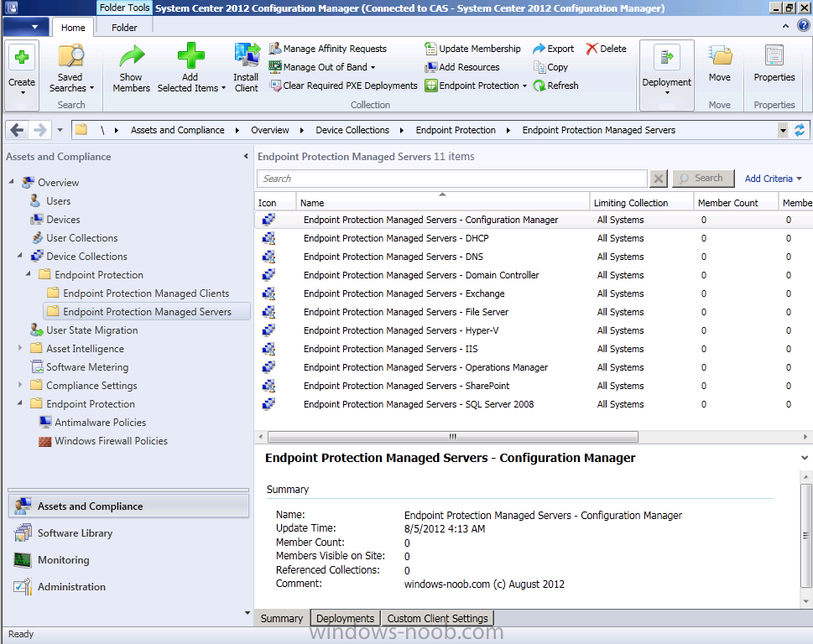Select Windows Firewall Policies node

(x=103, y=441)
